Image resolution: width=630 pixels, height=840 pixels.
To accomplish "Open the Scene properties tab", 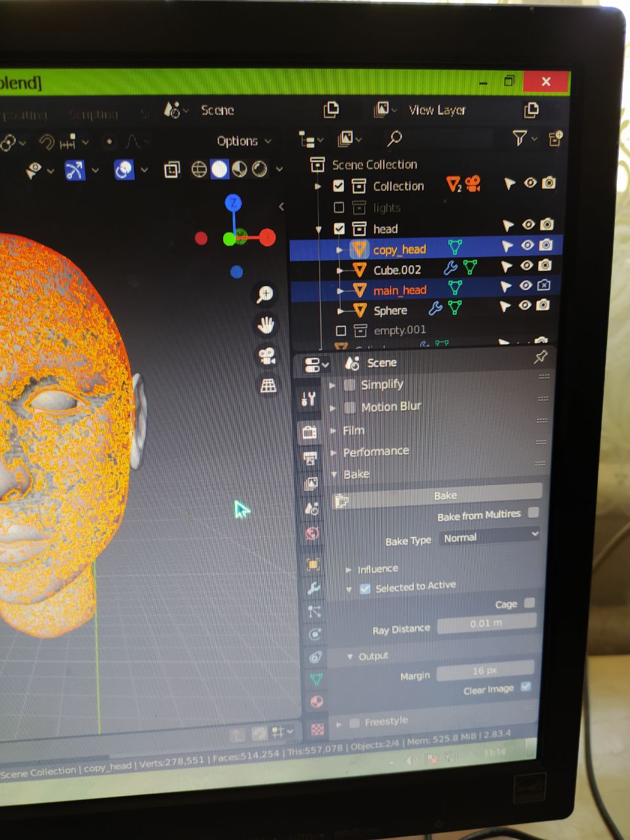I will click(312, 509).
